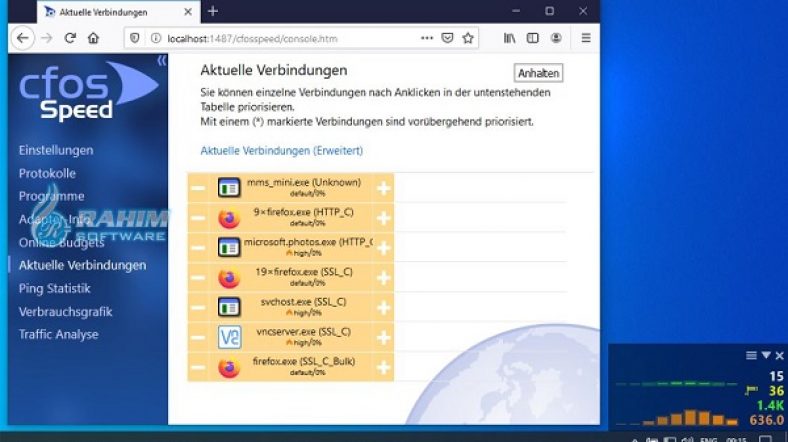Lower priority of svchost.exe connection
Screen dimensions: 788x442
tap(198, 307)
